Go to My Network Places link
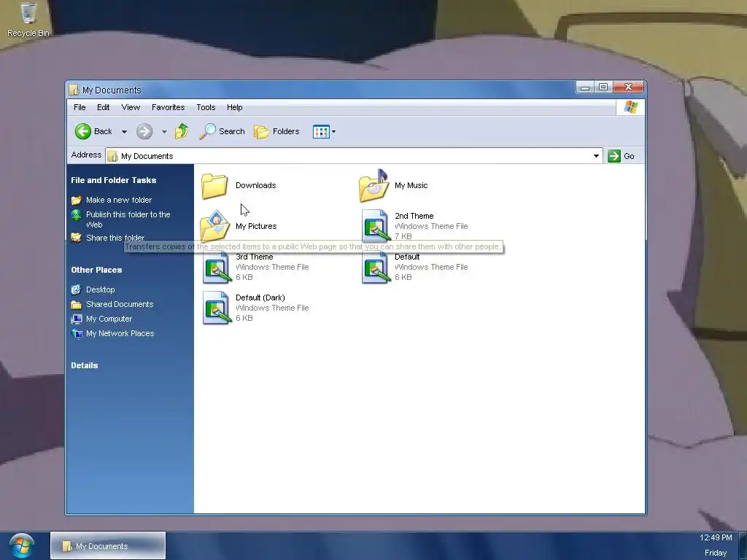 pos(120,334)
